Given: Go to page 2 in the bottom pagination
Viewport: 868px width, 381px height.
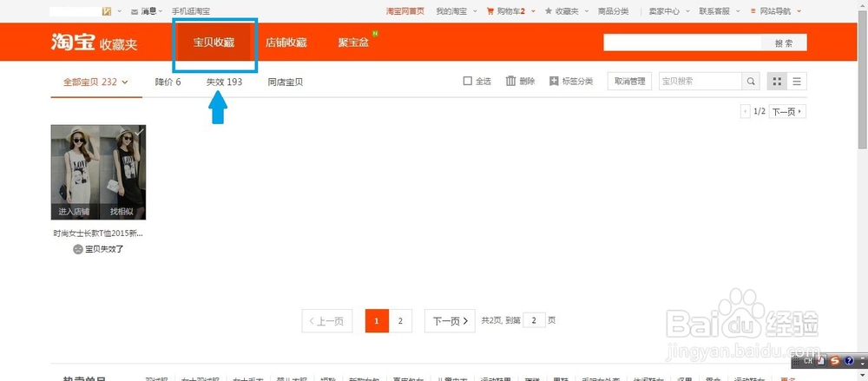Looking at the screenshot, I should tap(400, 321).
